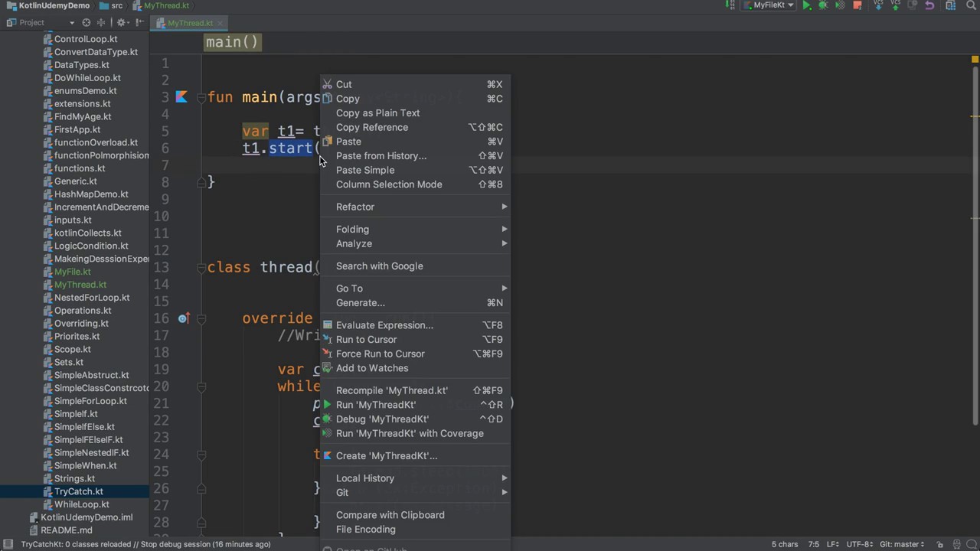Click the VCS Update Project icon

(x=878, y=5)
